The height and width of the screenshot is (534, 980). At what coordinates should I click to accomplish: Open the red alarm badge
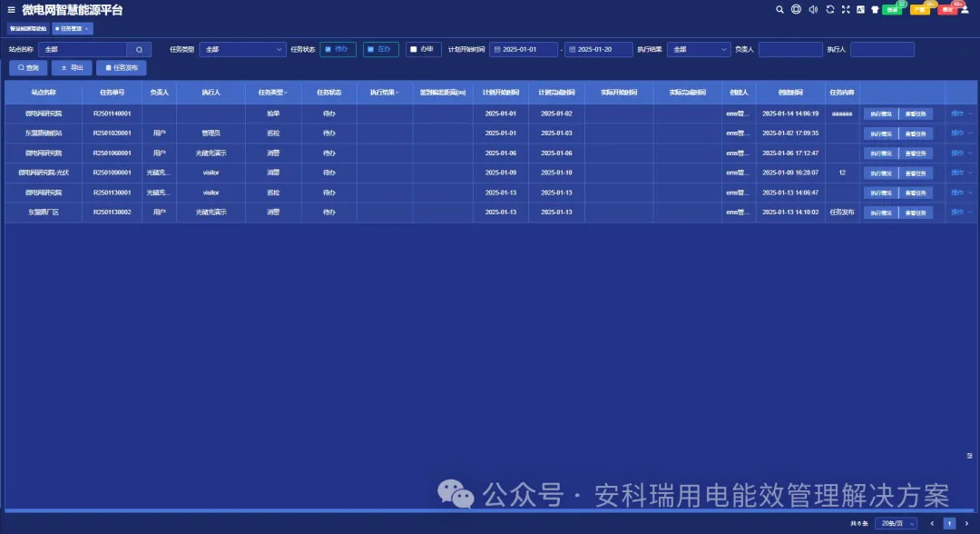coord(947,9)
